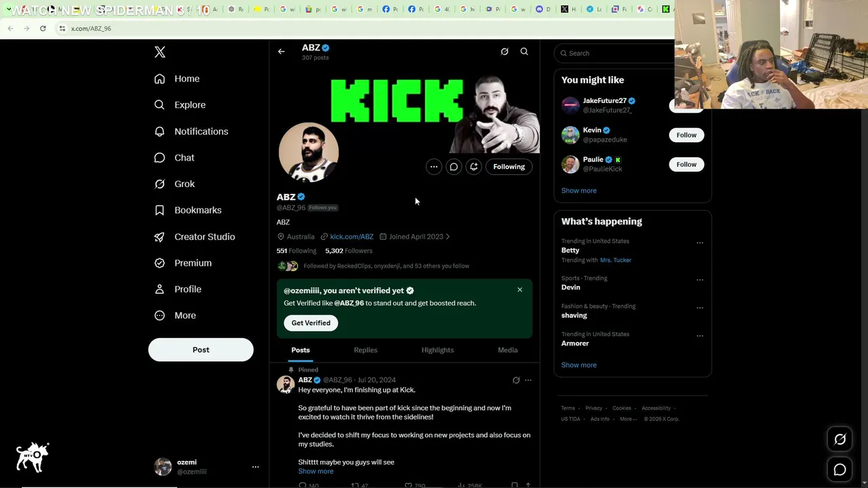868x488 pixels.
Task: Toggle the Following button on ABZ's profile
Action: tap(509, 167)
